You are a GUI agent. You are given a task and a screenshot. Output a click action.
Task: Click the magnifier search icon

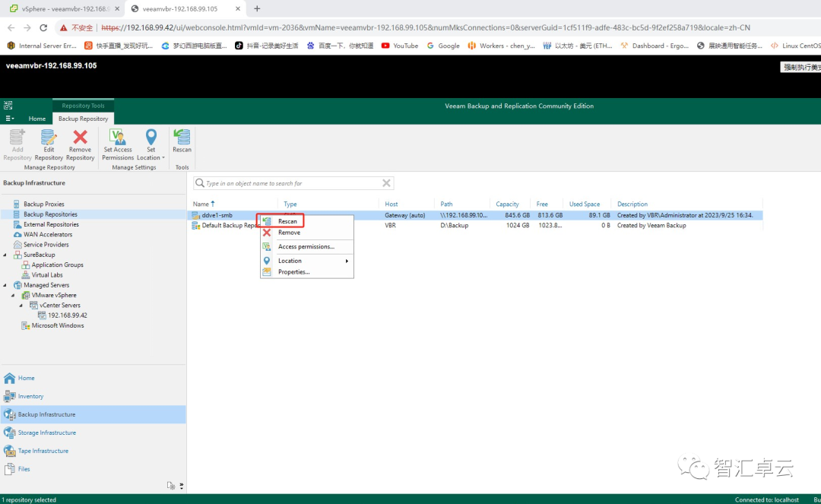pos(199,183)
